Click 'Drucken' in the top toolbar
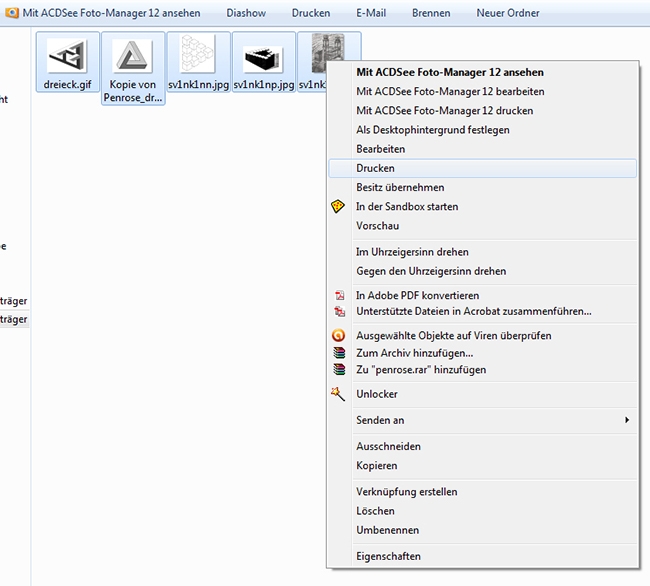This screenshot has width=650, height=586. pos(311,13)
